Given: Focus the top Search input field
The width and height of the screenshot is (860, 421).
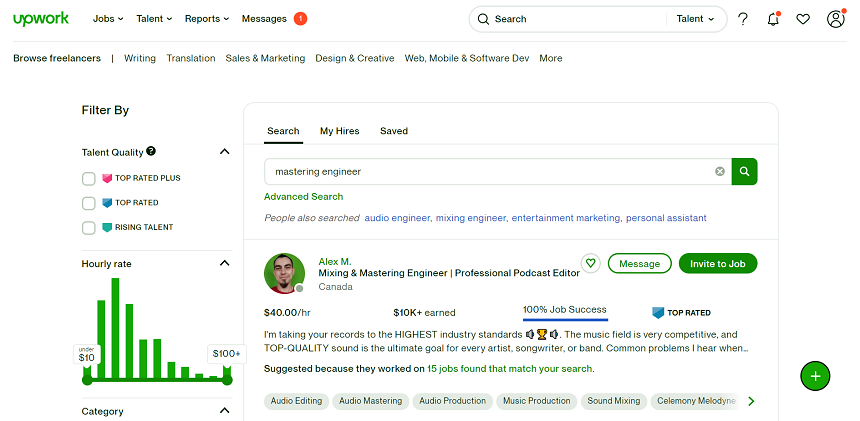Looking at the screenshot, I should click(575, 19).
